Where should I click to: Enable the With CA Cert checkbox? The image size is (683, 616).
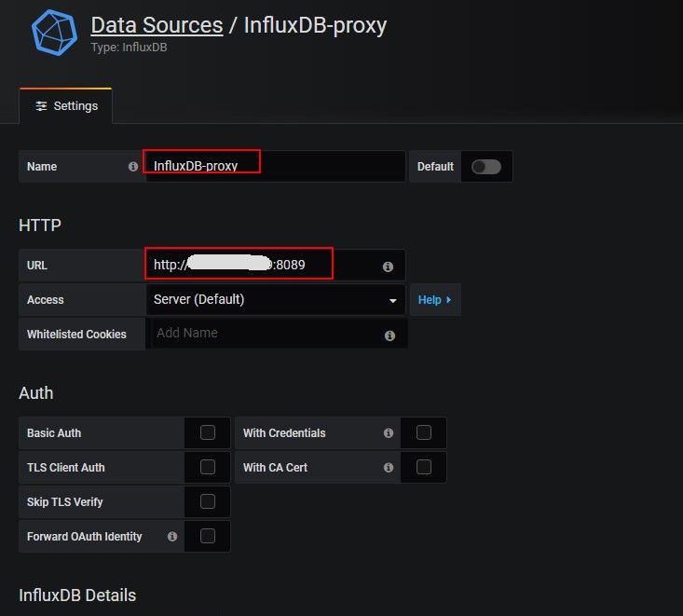(x=424, y=467)
